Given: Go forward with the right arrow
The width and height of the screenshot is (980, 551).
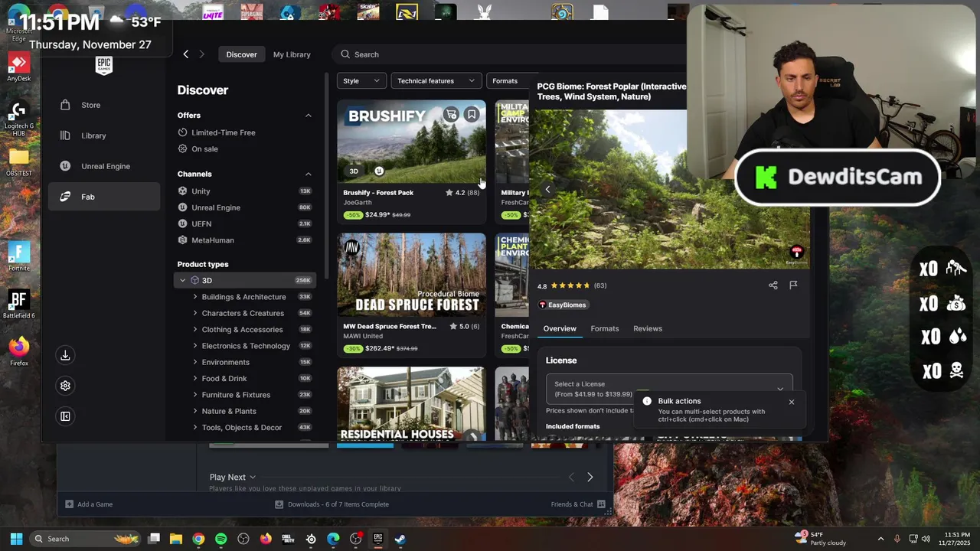Looking at the screenshot, I should click(201, 54).
